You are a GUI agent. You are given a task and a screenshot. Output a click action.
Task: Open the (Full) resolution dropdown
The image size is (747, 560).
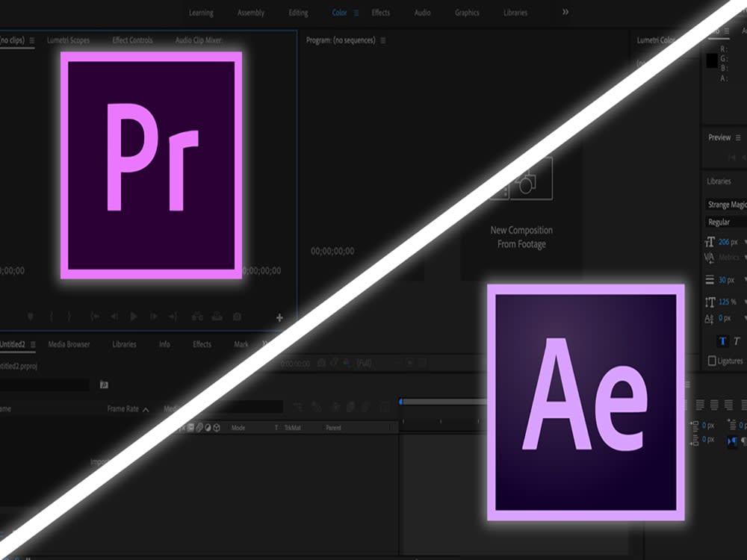[365, 364]
